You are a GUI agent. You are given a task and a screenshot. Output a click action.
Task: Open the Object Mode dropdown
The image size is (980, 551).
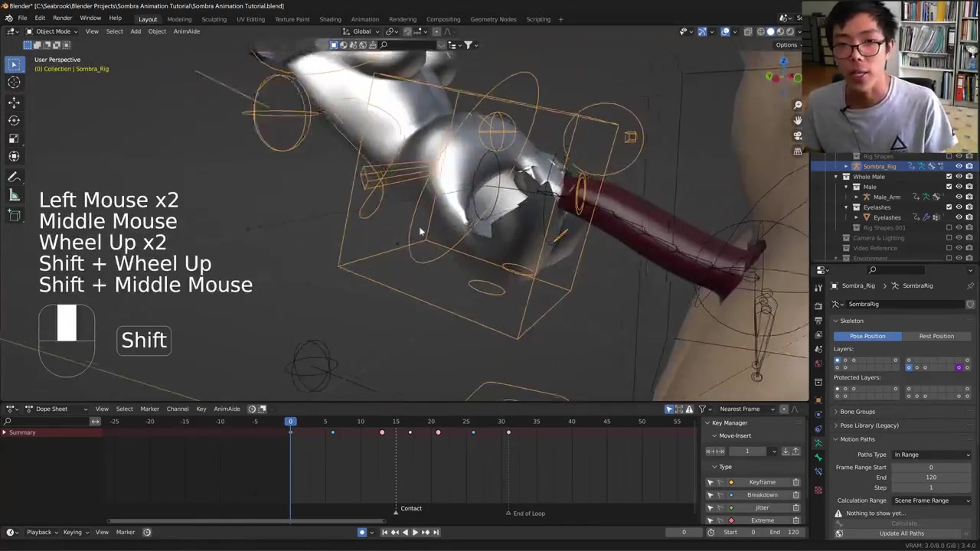pyautogui.click(x=52, y=31)
